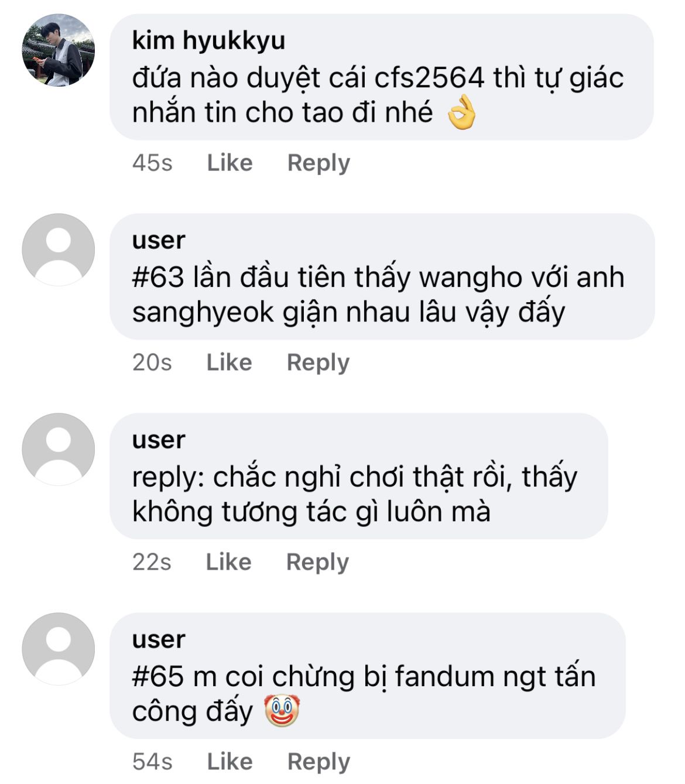
Task: Like the #65 fandom comment
Action: click(x=230, y=762)
